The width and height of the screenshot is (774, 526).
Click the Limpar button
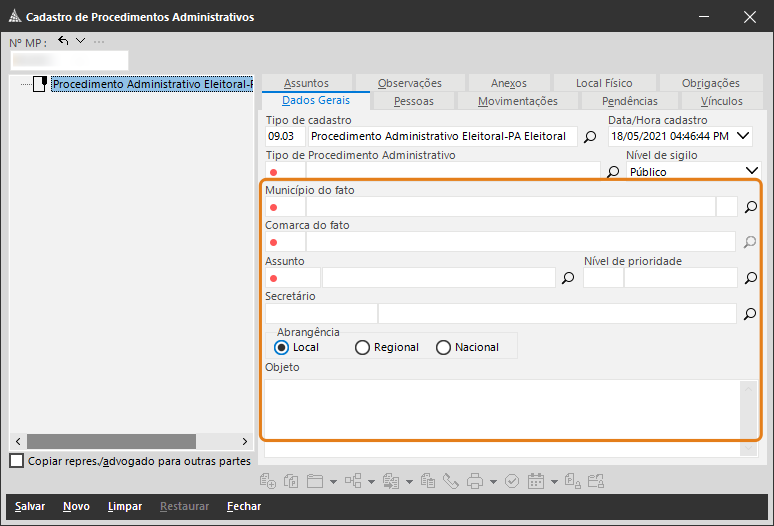(x=125, y=506)
